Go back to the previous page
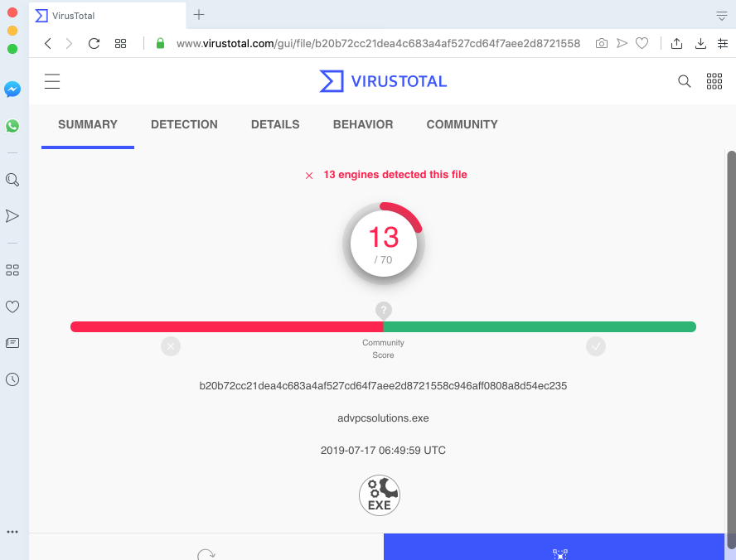The height and width of the screenshot is (560, 736). tap(48, 44)
